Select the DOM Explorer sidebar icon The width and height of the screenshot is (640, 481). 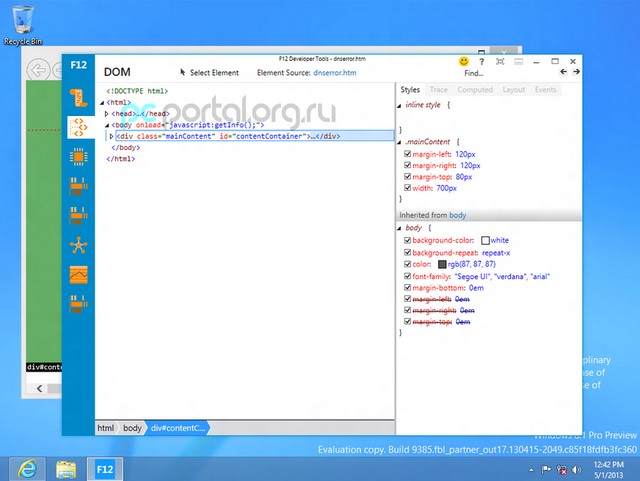[78, 127]
